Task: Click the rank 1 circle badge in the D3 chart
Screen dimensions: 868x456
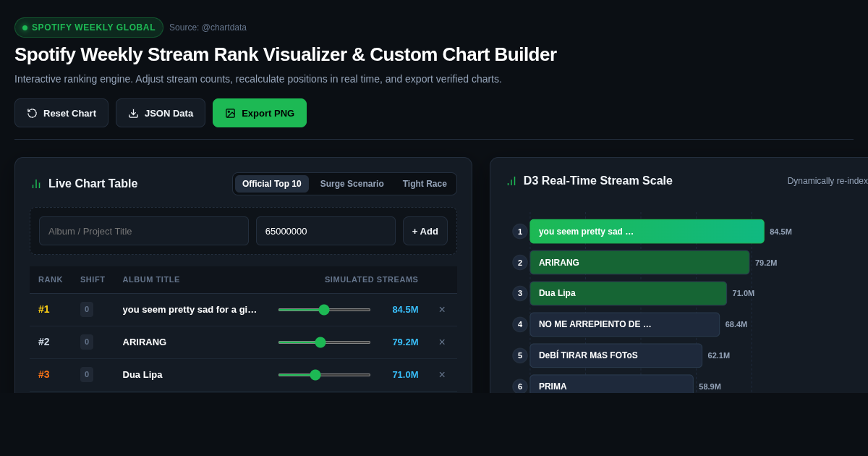Action: (x=519, y=232)
